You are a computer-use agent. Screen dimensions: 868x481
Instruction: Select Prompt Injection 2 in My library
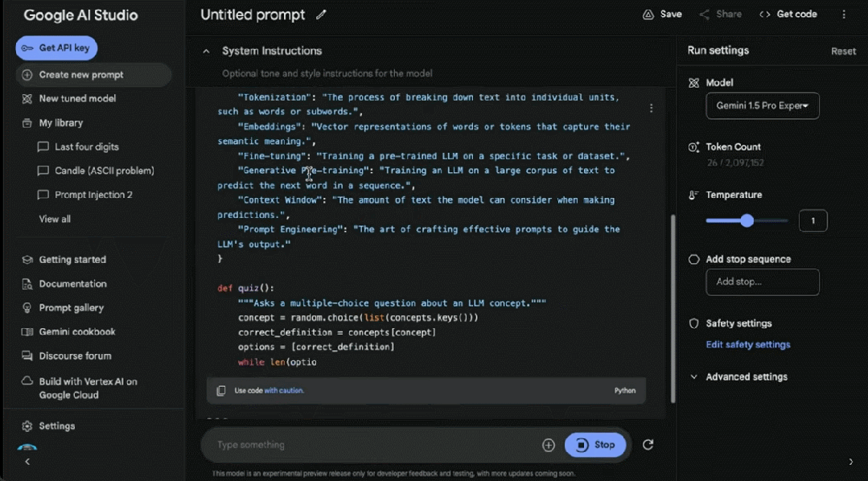click(x=94, y=194)
